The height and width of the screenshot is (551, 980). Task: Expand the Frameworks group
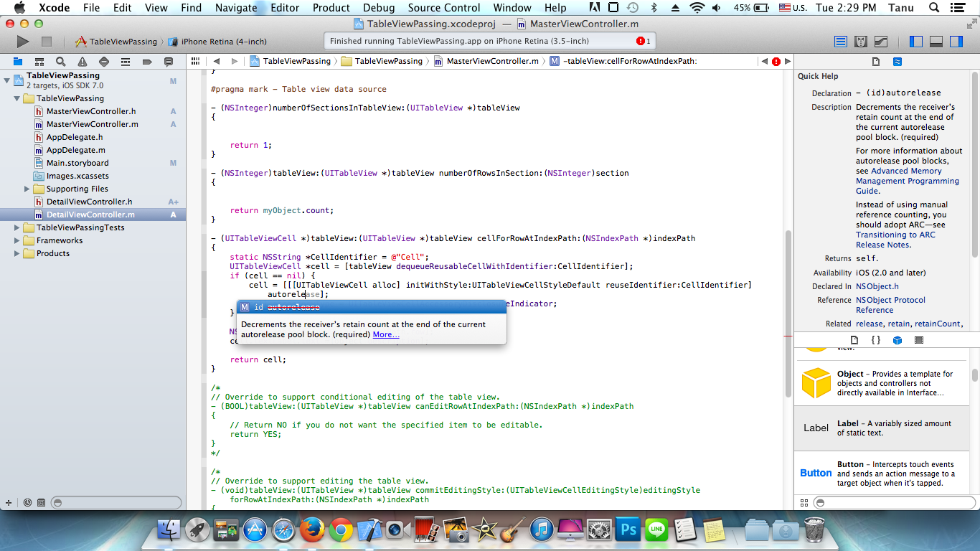pyautogui.click(x=17, y=240)
